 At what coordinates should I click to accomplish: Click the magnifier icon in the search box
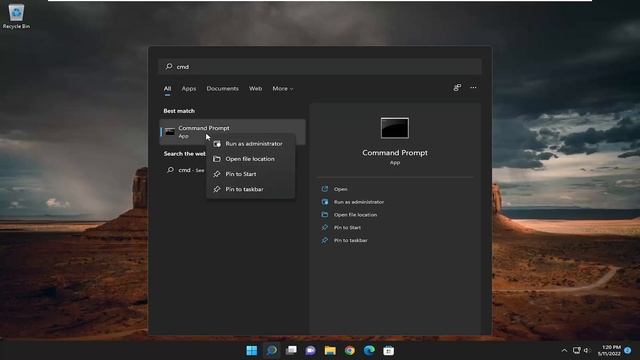point(169,66)
